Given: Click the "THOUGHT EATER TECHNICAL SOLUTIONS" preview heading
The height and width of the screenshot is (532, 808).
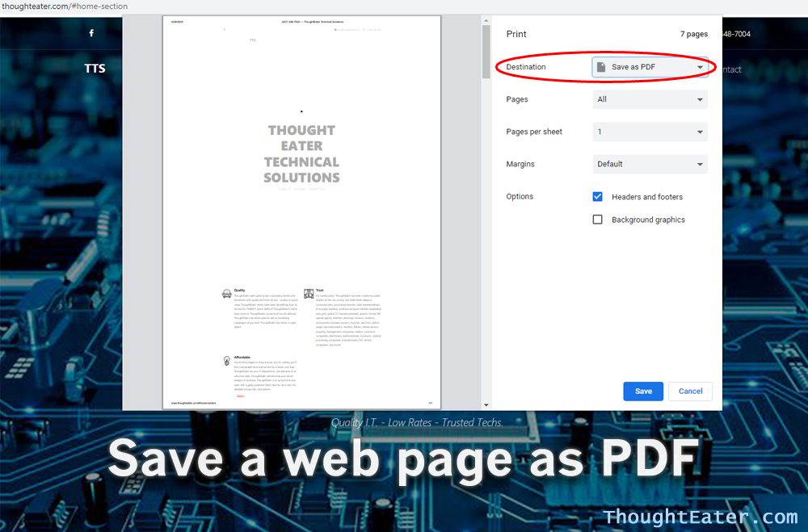Looking at the screenshot, I should tap(301, 153).
